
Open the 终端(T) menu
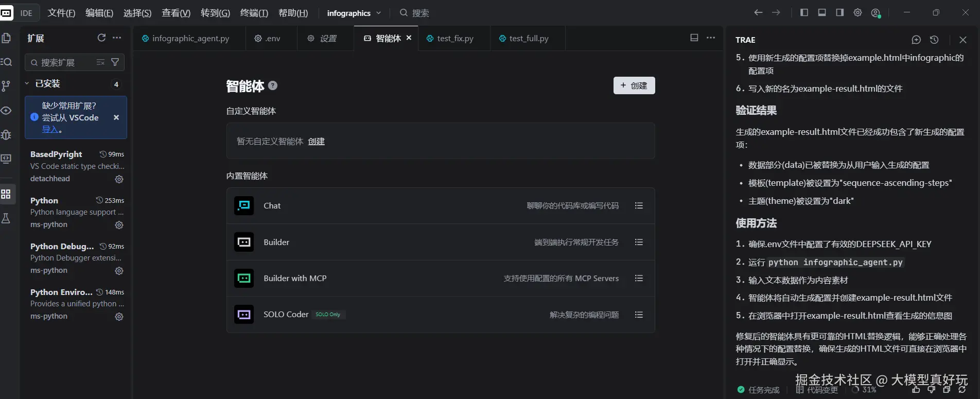coord(254,13)
